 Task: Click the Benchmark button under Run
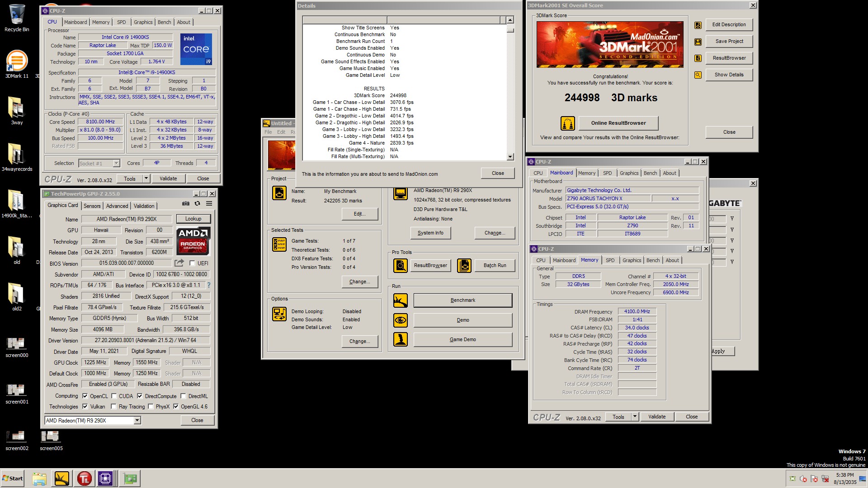[463, 300]
